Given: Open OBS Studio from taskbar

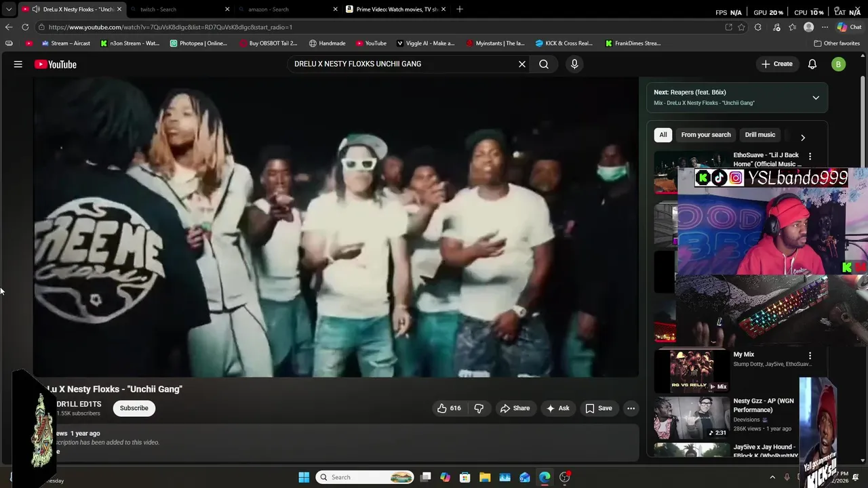Looking at the screenshot, I should coord(565,477).
